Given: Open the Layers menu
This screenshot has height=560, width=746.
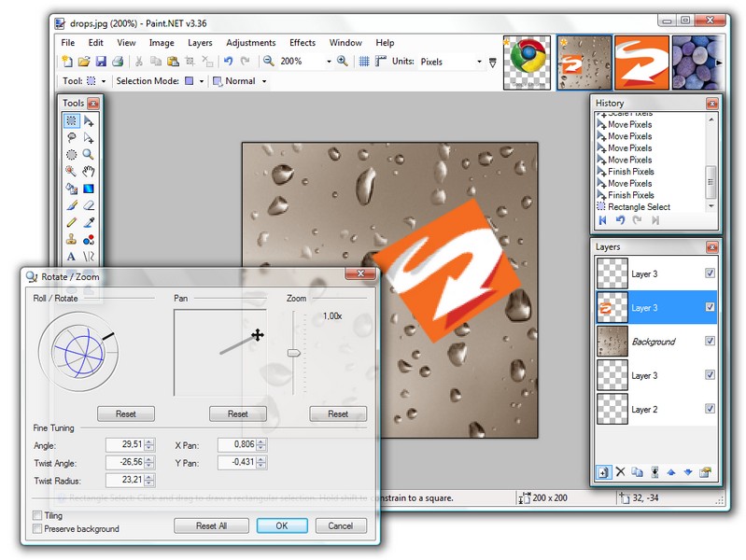Looking at the screenshot, I should [200, 42].
